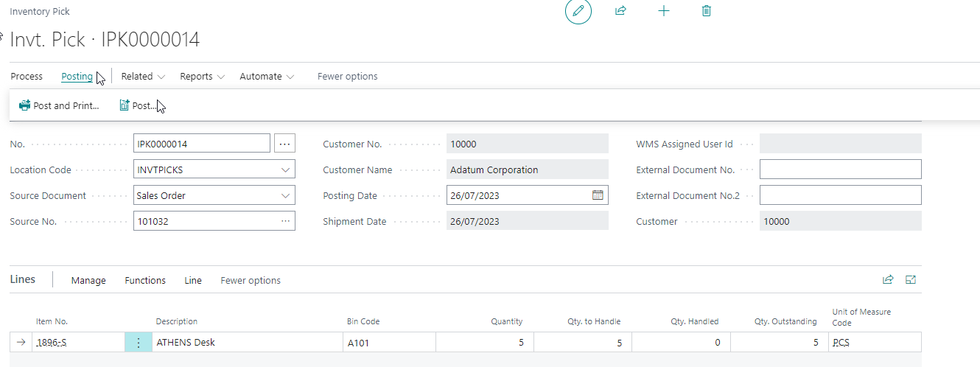Select the line row arrow indicator
This screenshot has width=980, height=367.
[21, 343]
